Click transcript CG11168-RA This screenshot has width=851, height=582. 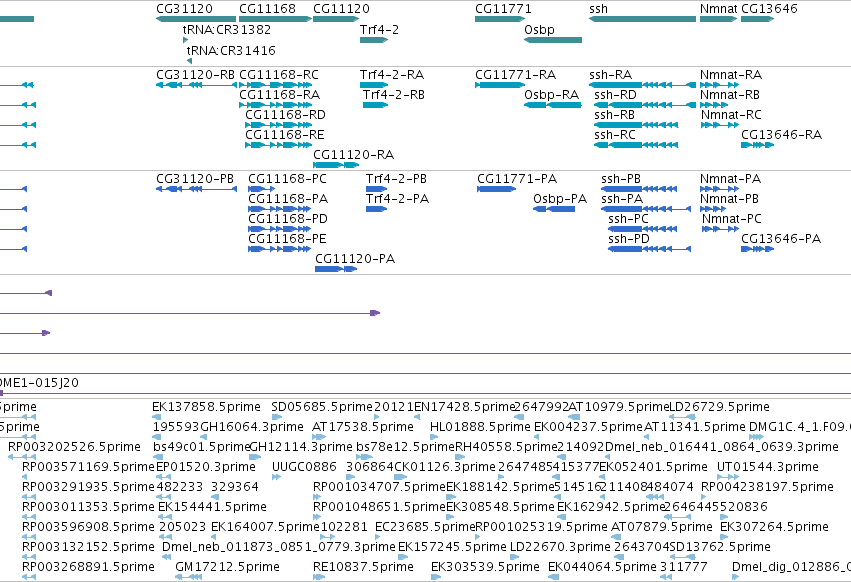[x=280, y=94]
